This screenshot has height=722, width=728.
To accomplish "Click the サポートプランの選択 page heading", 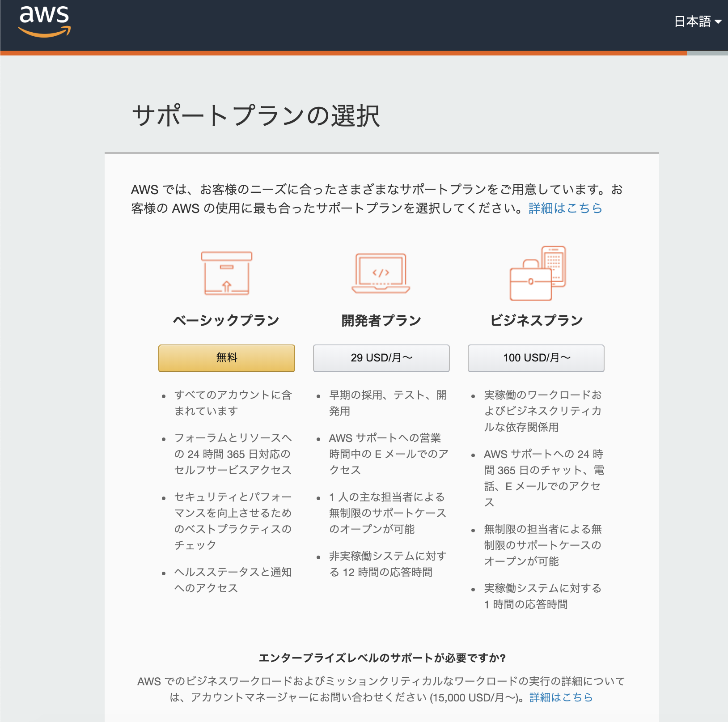I will point(256,116).
